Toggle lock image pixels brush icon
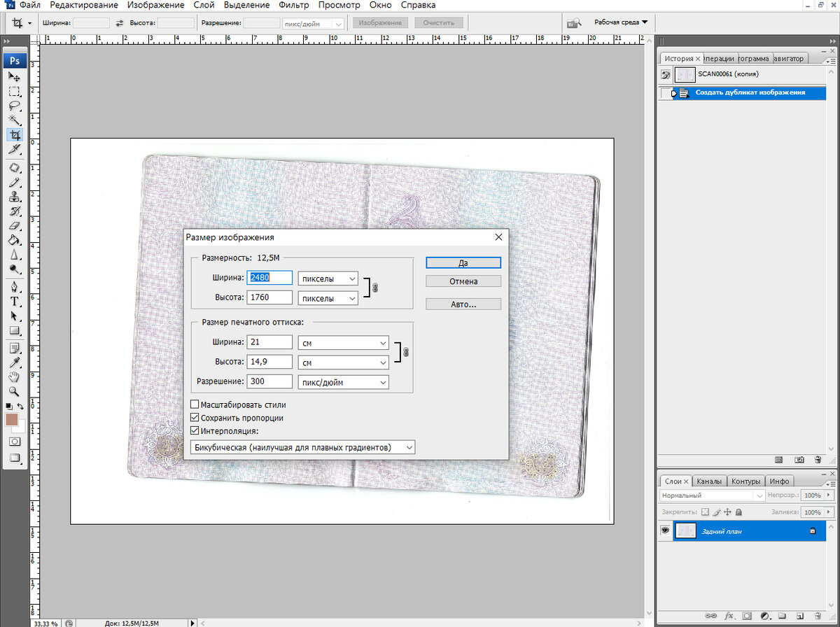 [717, 512]
